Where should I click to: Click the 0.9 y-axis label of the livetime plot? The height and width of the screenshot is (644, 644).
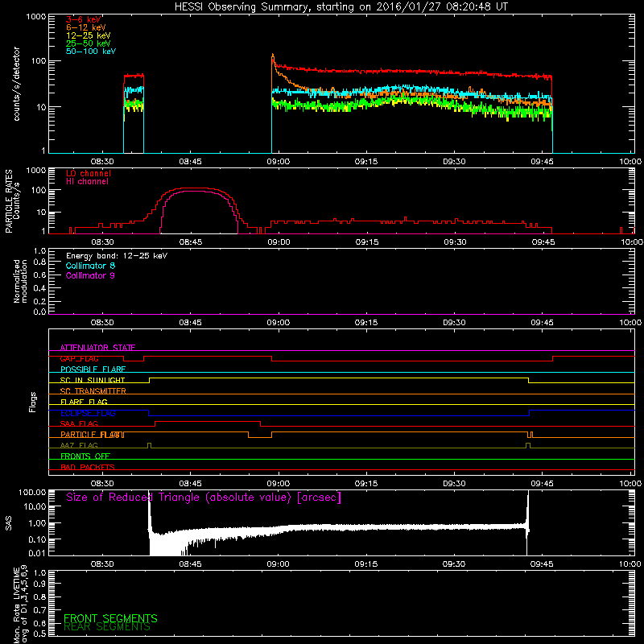[x=39, y=584]
